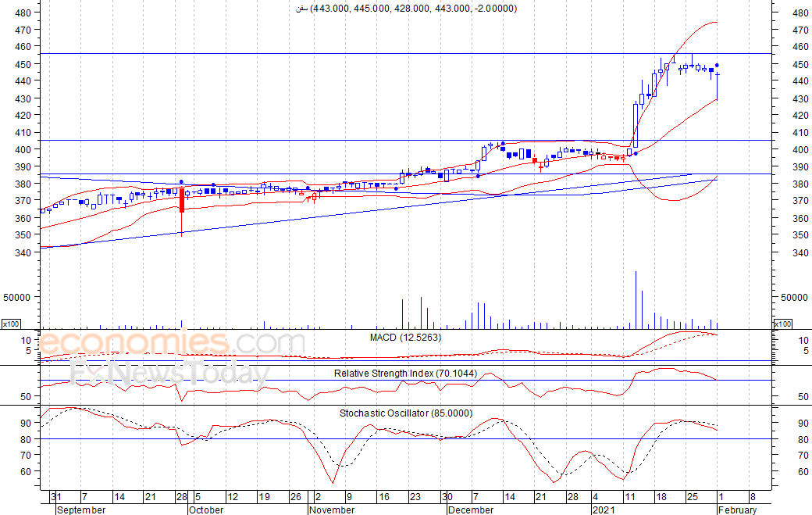Click the November month label
The height and width of the screenshot is (515, 812).
coord(332,510)
